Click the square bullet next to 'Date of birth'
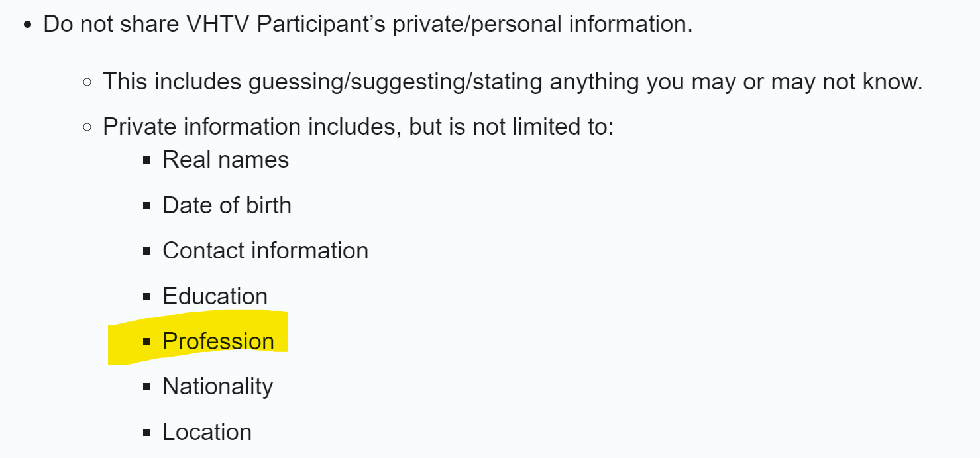Viewport: 980px width, 458px height. pos(147,206)
